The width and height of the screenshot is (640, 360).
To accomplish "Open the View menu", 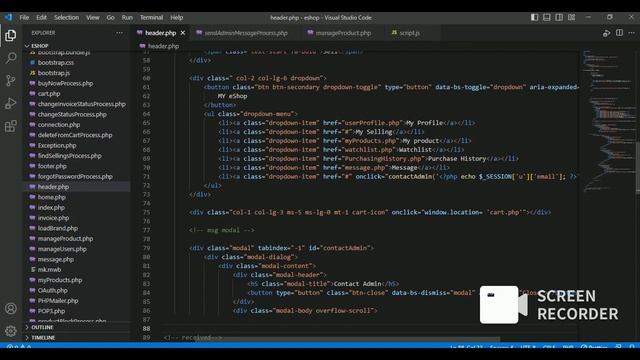I will coord(93,18).
